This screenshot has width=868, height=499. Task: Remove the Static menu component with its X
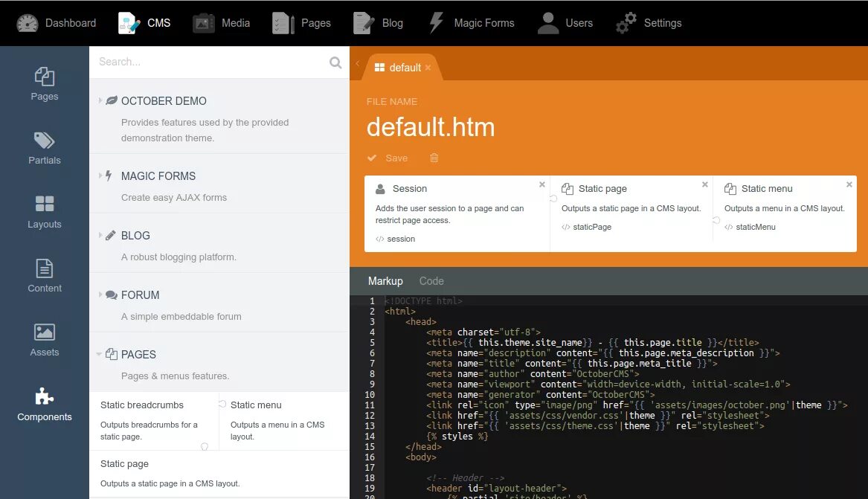pyautogui.click(x=849, y=184)
